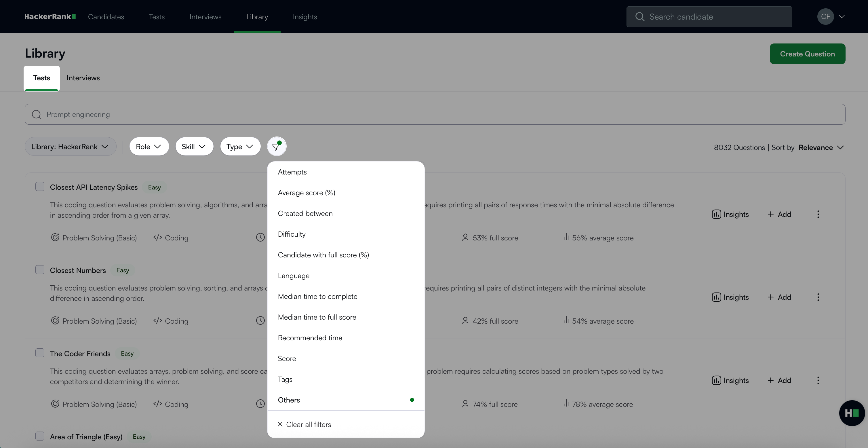Screen dimensions: 868x448
Task: Open Insights for Closest API Latency Spikes
Action: click(730, 214)
